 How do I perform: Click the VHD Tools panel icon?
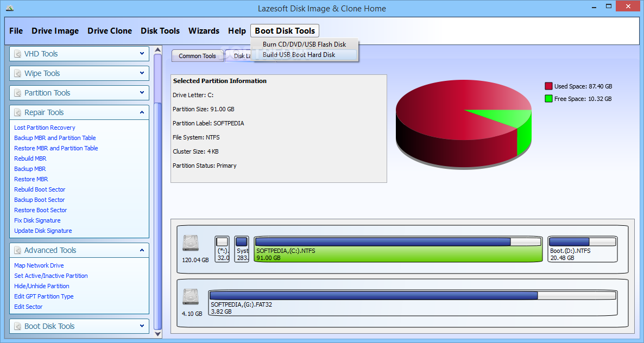(18, 54)
